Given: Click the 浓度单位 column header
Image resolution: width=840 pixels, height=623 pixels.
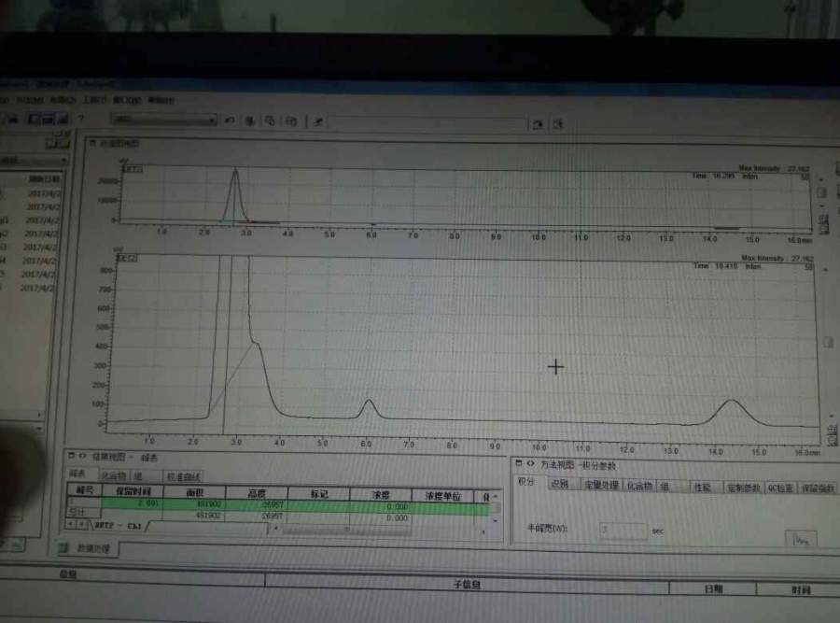Looking at the screenshot, I should pos(443,496).
